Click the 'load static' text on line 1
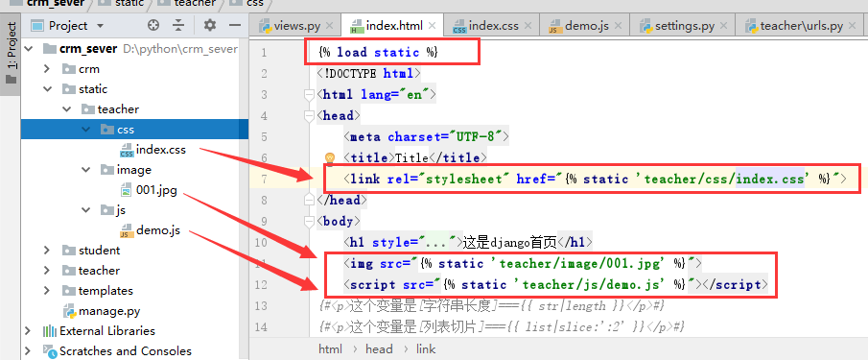868x360 pixels. click(x=378, y=52)
